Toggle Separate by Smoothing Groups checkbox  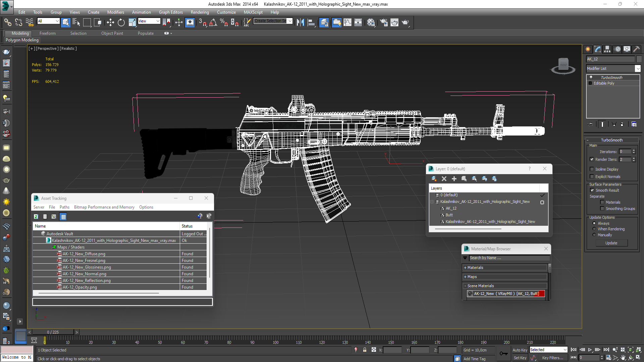602,208
